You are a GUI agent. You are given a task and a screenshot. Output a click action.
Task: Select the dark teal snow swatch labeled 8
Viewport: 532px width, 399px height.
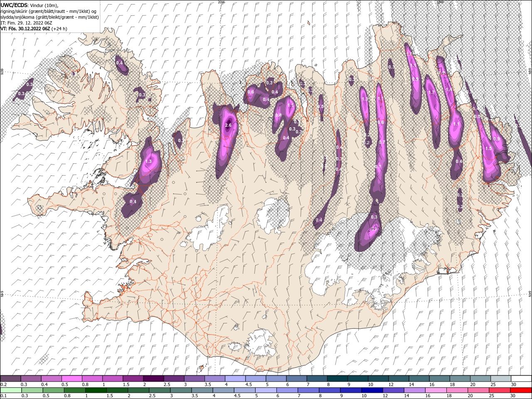click(337, 379)
